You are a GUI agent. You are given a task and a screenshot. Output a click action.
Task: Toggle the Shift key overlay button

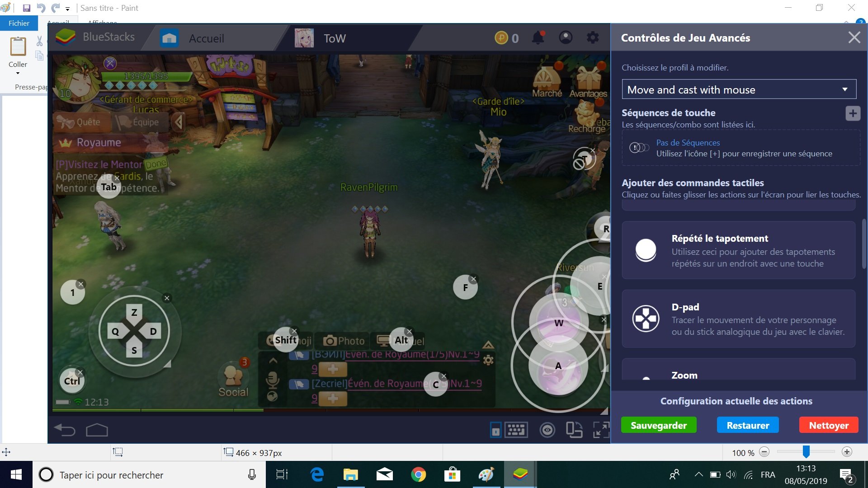tap(285, 340)
